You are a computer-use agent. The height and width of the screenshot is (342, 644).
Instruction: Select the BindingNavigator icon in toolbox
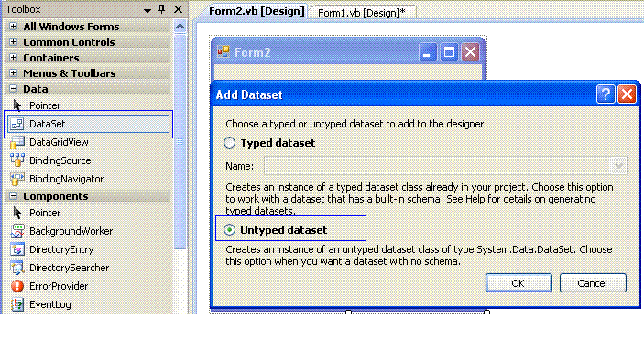click(17, 179)
